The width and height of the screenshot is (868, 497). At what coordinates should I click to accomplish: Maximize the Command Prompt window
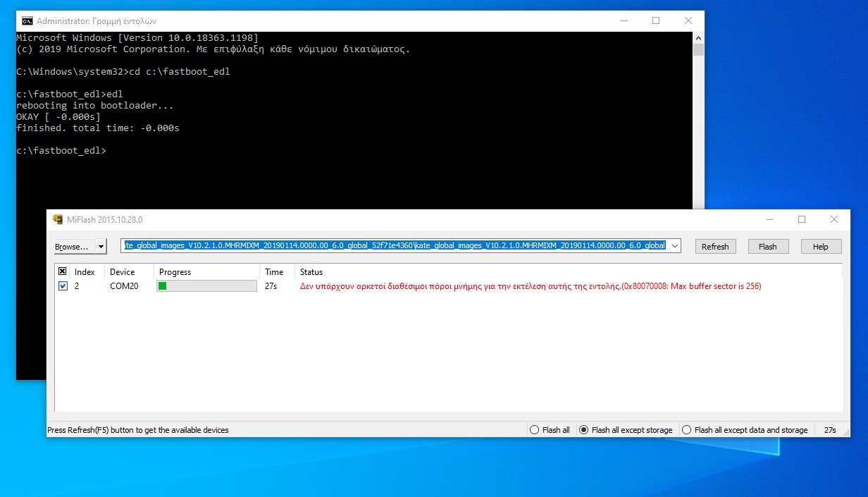[656, 21]
